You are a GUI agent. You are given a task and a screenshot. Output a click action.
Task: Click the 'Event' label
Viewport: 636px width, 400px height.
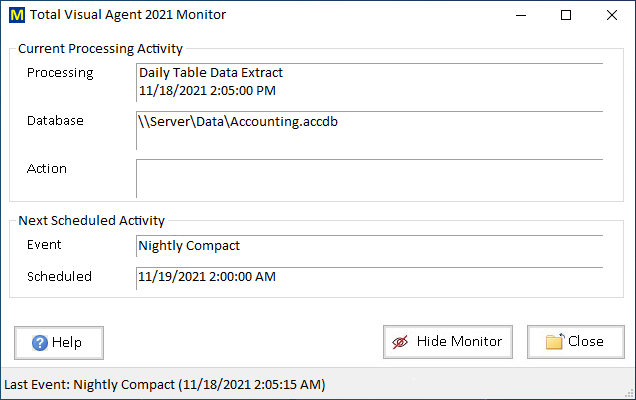(x=44, y=245)
